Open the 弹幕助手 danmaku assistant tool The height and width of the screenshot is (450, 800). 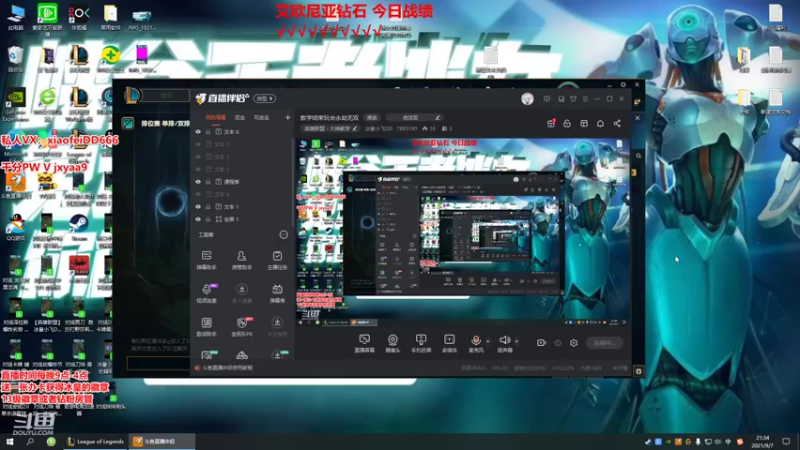[207, 260]
